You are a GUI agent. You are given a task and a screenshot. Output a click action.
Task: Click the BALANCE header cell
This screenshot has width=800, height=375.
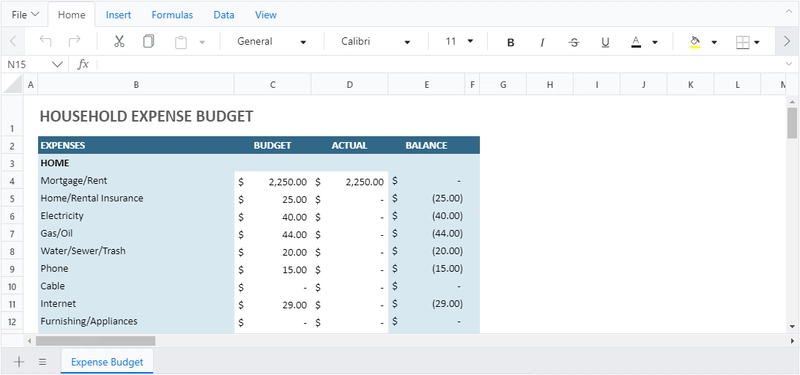click(x=427, y=145)
